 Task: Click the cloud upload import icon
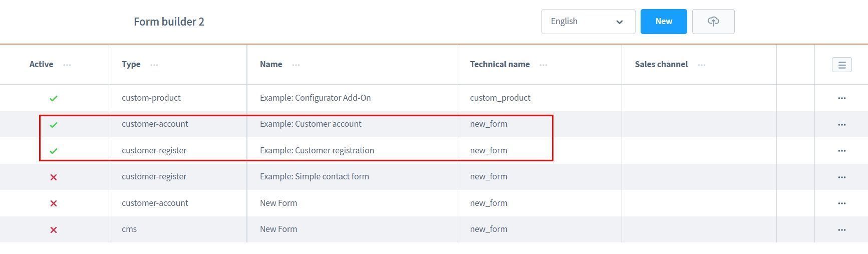tap(713, 22)
